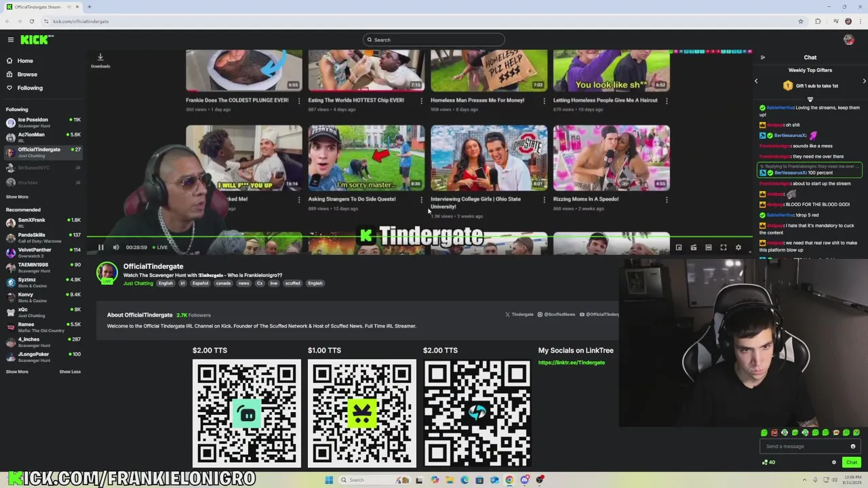
Task: Open Ice Poseidon channel in Following
Action: click(43, 123)
